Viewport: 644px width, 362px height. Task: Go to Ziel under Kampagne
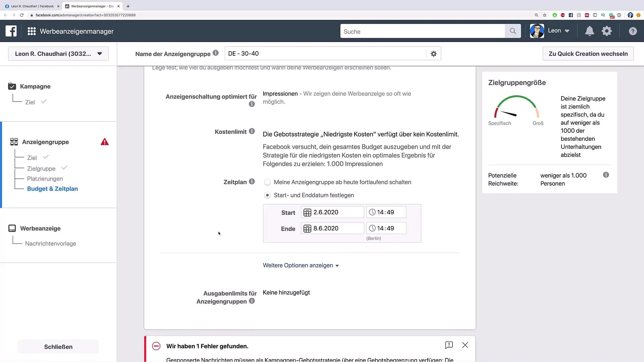click(x=30, y=102)
